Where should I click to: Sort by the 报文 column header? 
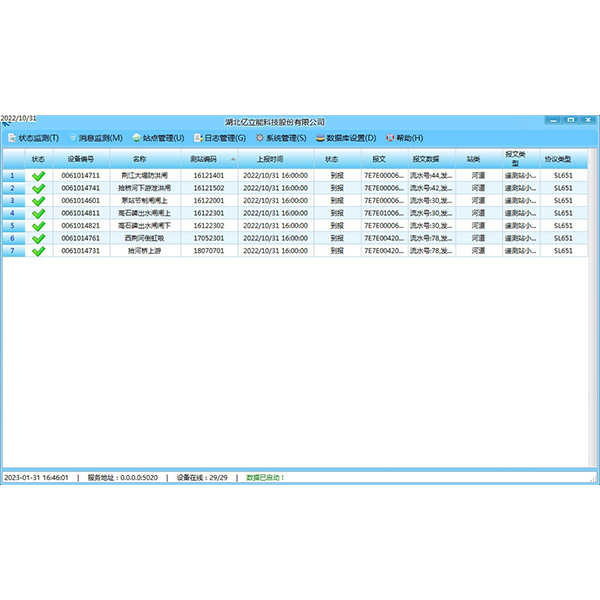click(384, 159)
